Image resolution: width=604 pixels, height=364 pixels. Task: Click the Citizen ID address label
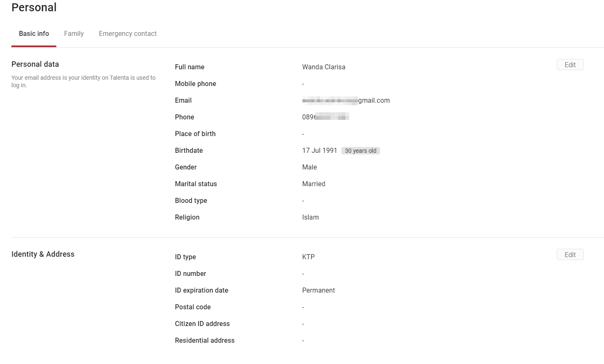(202, 324)
